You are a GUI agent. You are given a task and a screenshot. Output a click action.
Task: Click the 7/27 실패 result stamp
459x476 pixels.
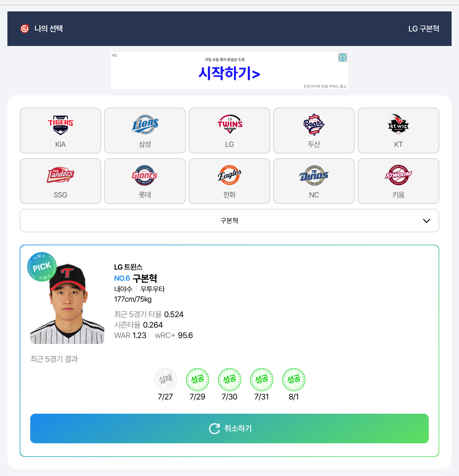point(165,379)
